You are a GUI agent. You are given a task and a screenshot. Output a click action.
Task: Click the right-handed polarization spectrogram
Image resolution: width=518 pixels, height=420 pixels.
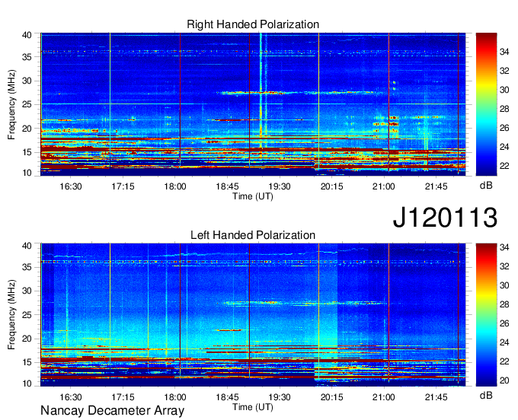tap(253, 104)
